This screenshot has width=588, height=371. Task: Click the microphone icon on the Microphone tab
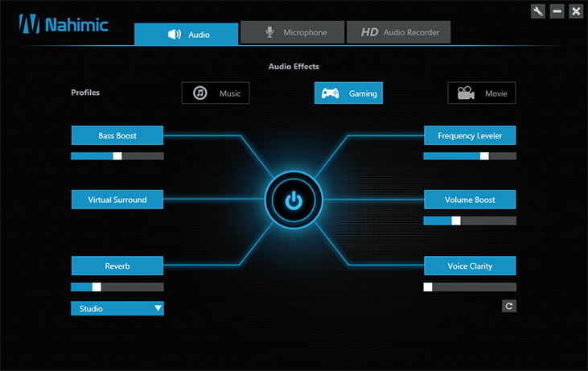coord(269,32)
